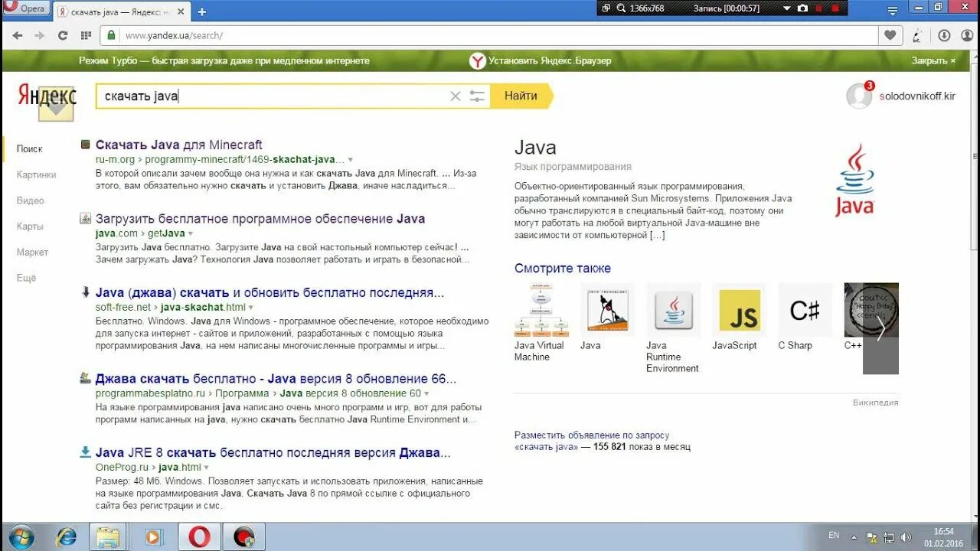The width and height of the screenshot is (980, 551).
Task: Open Java JRE 8 скачать result
Action: (273, 452)
